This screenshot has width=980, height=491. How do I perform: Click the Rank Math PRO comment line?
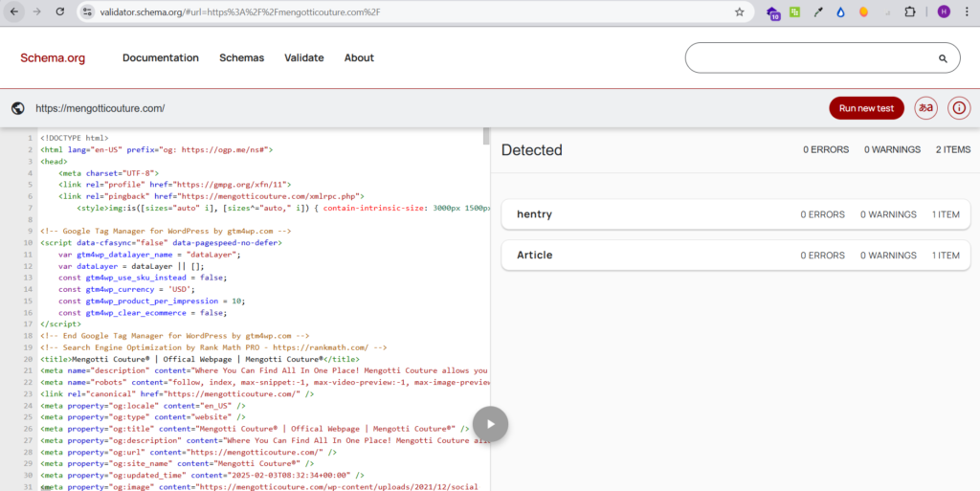tap(213, 347)
